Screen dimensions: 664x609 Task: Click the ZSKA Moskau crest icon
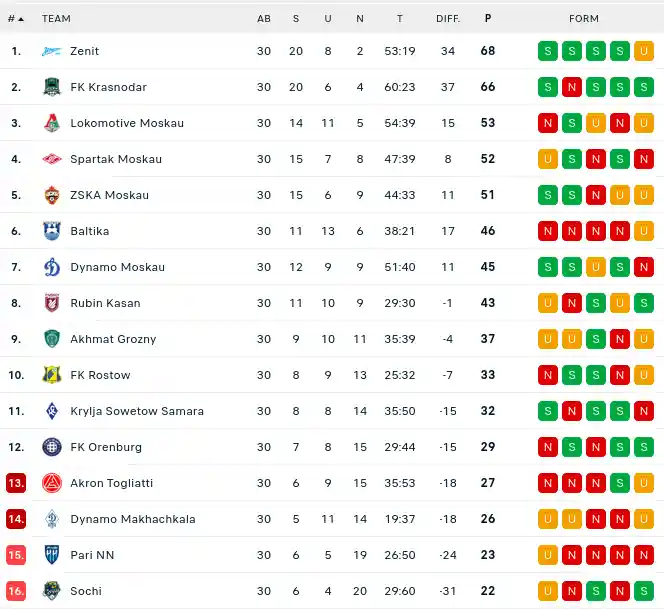coord(52,195)
